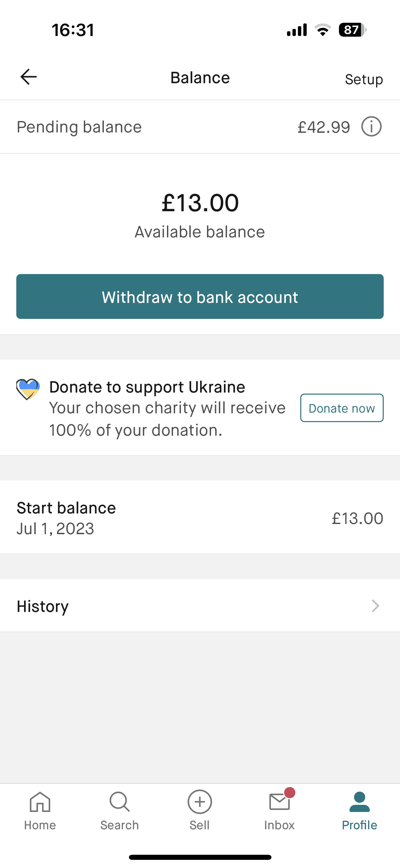400x868 pixels.
Task: Tap the Wi-Fi status icon
Action: pyautogui.click(x=323, y=30)
